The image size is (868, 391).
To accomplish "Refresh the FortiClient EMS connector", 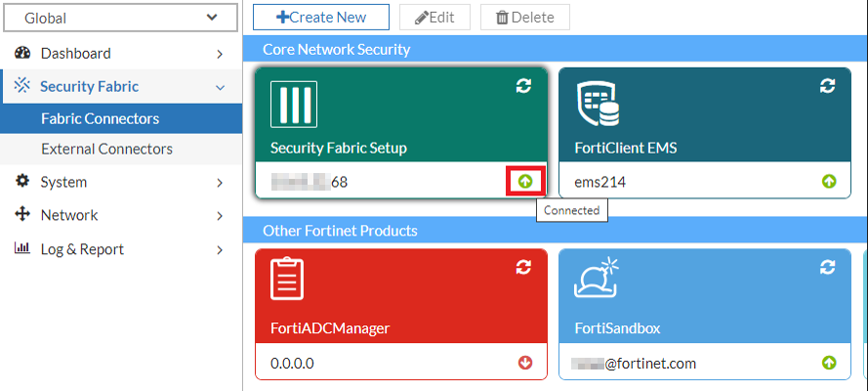I will 828,86.
